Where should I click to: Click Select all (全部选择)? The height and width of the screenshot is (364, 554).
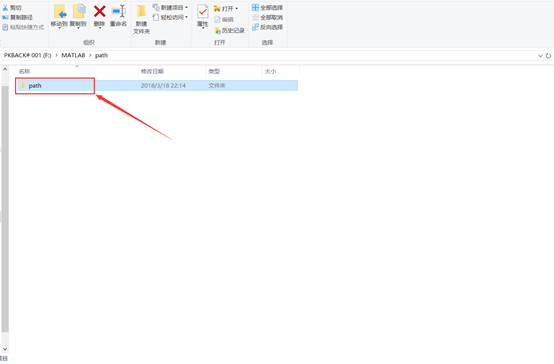(267, 7)
